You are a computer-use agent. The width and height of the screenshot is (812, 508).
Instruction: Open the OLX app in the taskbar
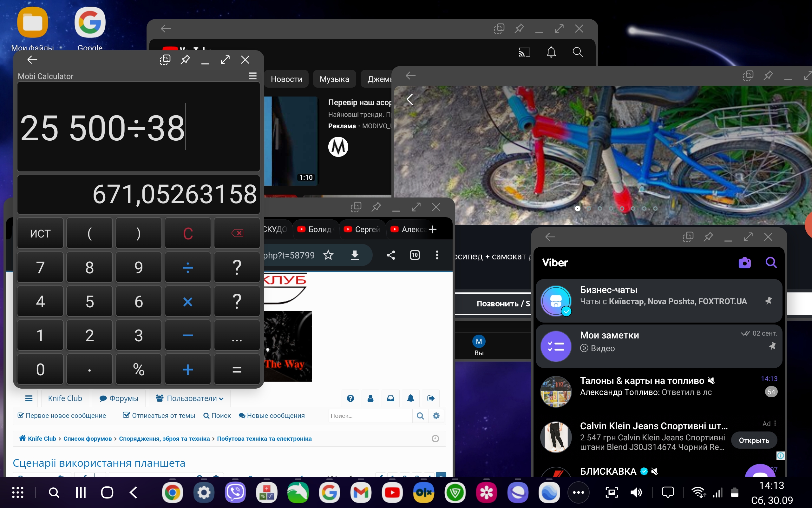click(423, 492)
